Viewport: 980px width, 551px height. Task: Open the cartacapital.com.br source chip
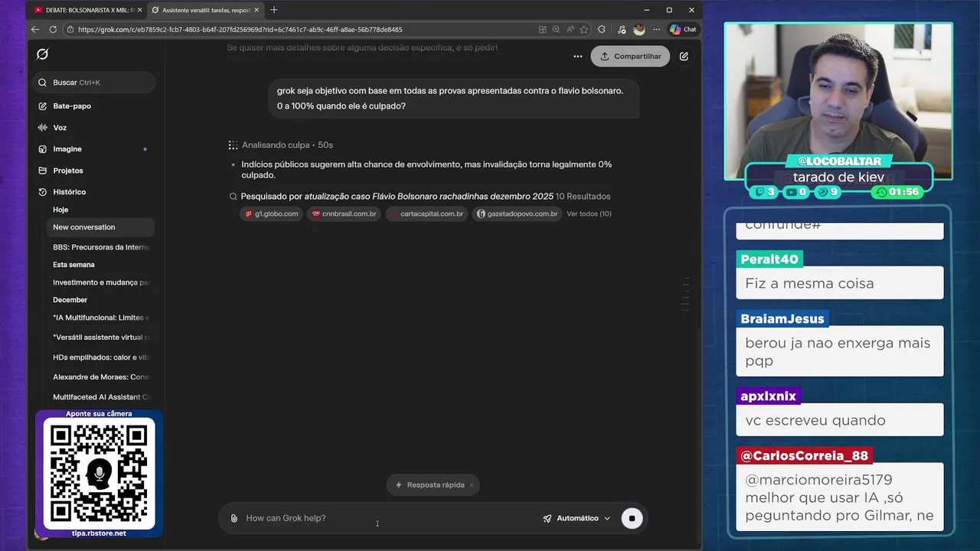click(x=426, y=214)
